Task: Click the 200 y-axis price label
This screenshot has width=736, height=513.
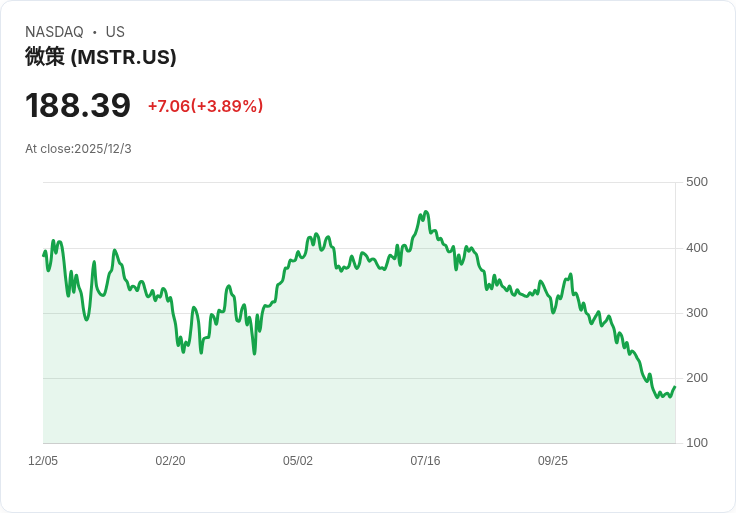Action: tap(697, 378)
